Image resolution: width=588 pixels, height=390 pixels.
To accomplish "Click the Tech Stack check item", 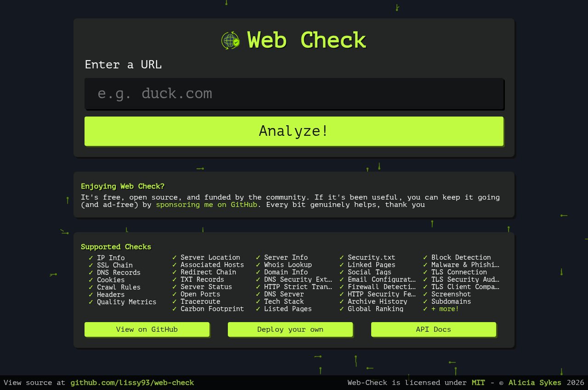I will (x=284, y=301).
